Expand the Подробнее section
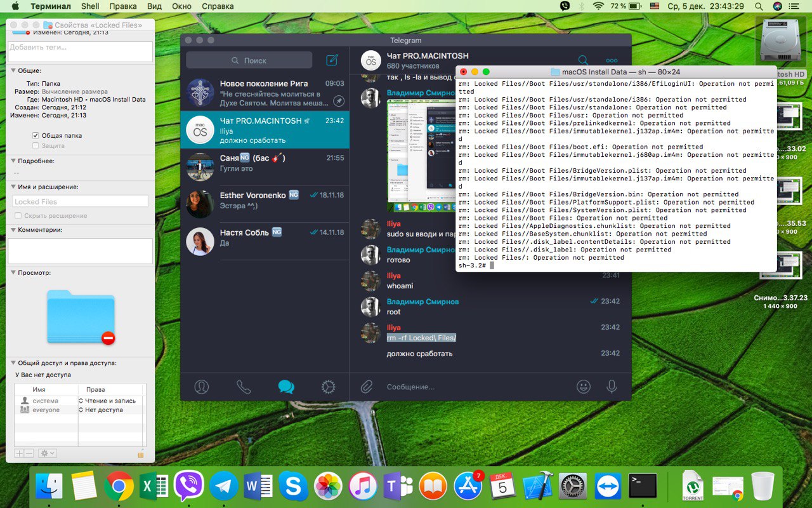Viewport: 812px width, 508px height. tap(13, 161)
